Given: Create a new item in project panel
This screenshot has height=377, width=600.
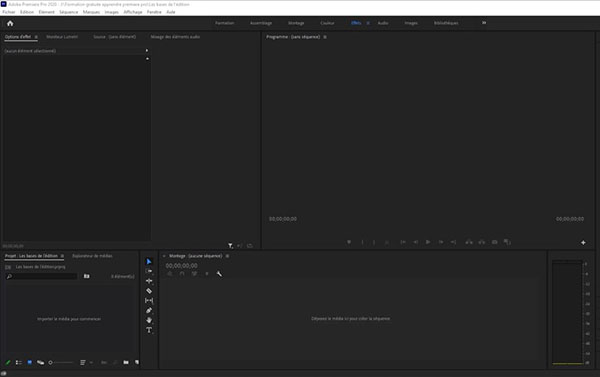Looking at the screenshot, I should pos(137,362).
